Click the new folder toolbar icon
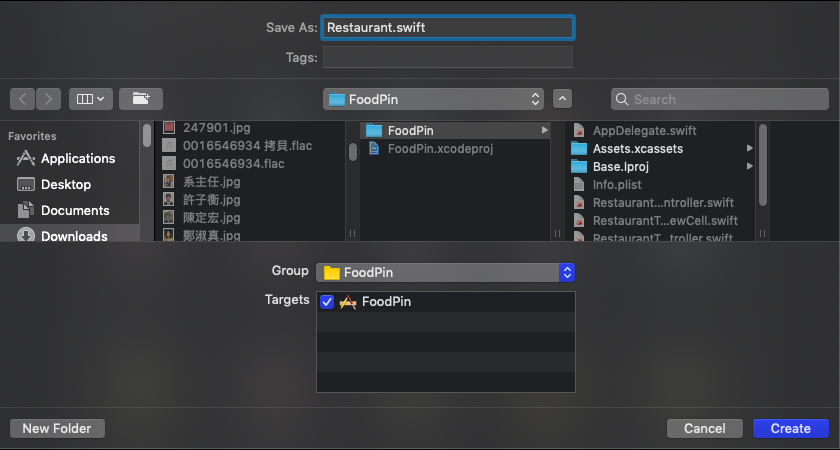Screen dimensions: 840x450 (x=141, y=99)
